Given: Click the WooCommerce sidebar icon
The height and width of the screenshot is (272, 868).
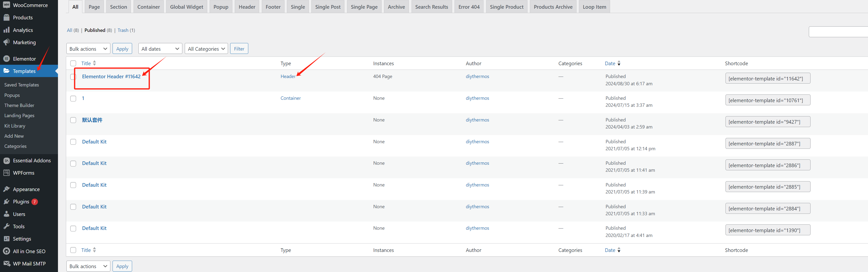Looking at the screenshot, I should point(7,5).
